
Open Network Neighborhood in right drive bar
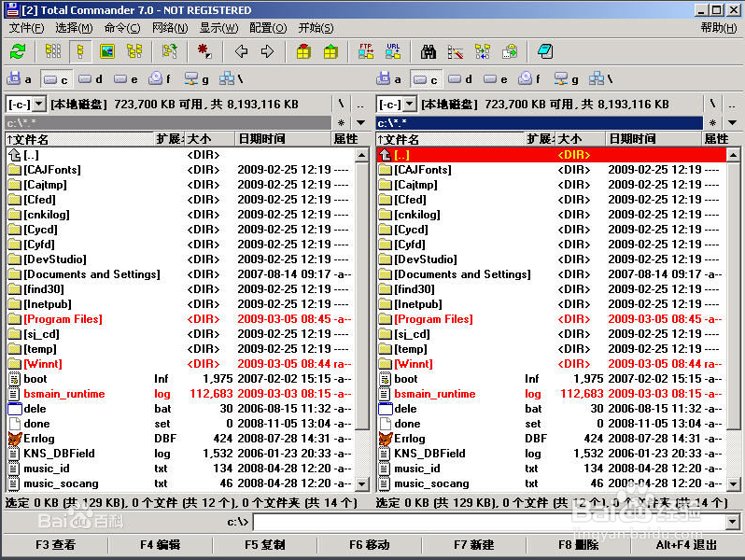pyautogui.click(x=601, y=78)
